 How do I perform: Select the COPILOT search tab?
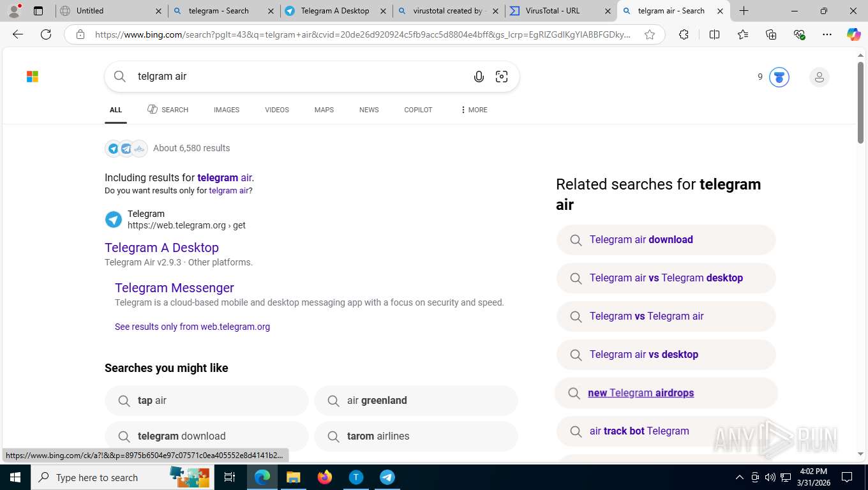point(418,110)
